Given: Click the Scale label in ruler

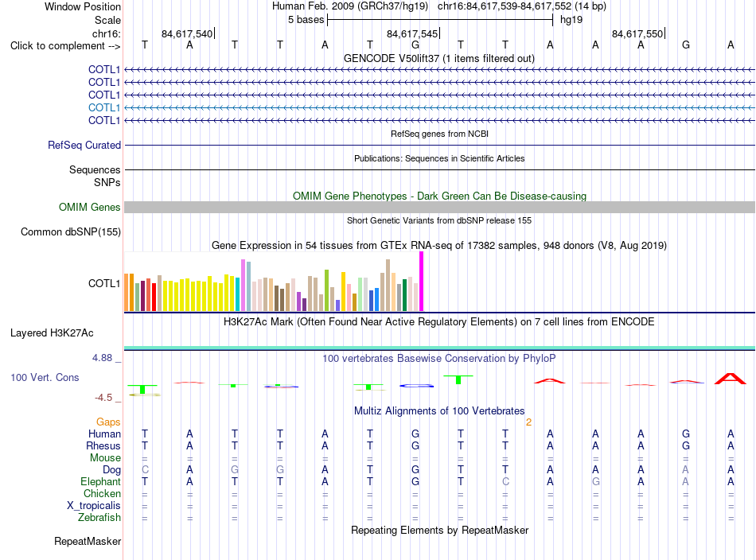Looking at the screenshot, I should click(107, 20).
